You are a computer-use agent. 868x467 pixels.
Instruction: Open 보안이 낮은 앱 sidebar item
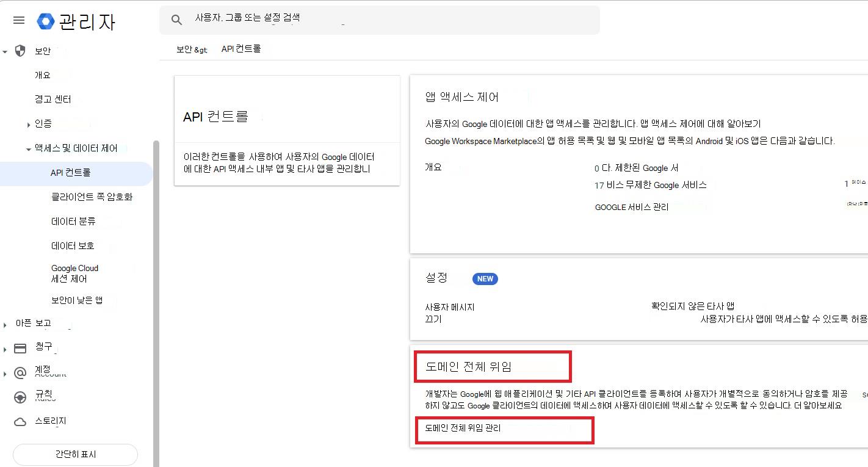(x=77, y=300)
